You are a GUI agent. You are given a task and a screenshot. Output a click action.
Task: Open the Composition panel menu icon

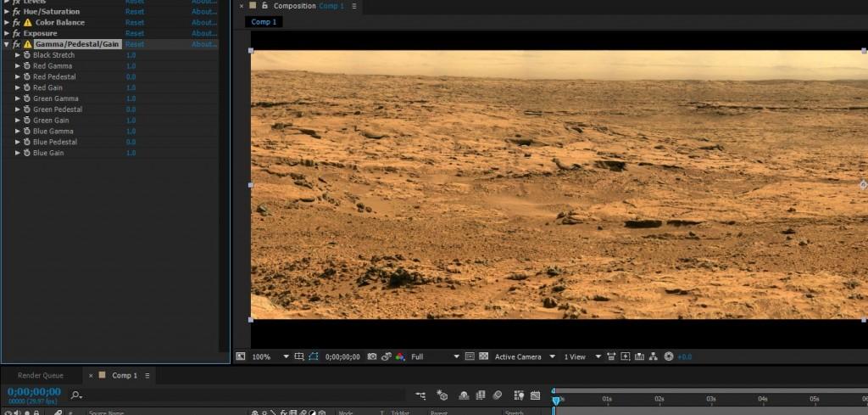[354, 6]
